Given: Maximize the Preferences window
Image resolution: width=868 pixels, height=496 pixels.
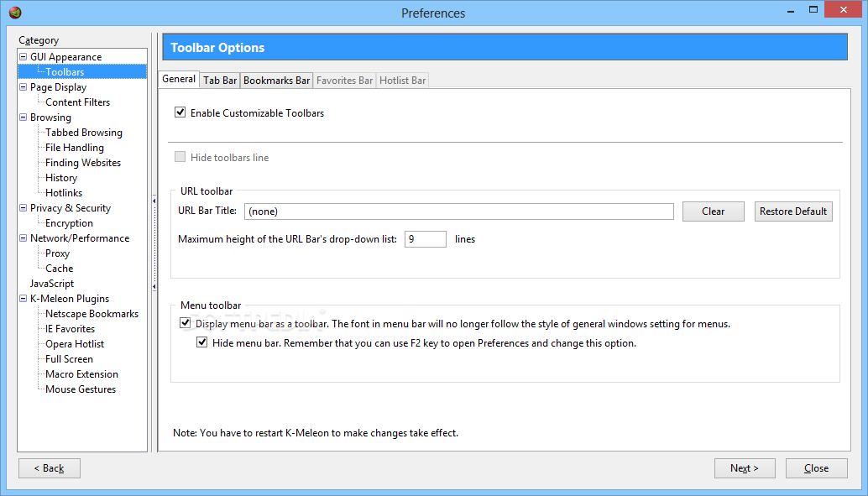Looking at the screenshot, I should coord(813,10).
